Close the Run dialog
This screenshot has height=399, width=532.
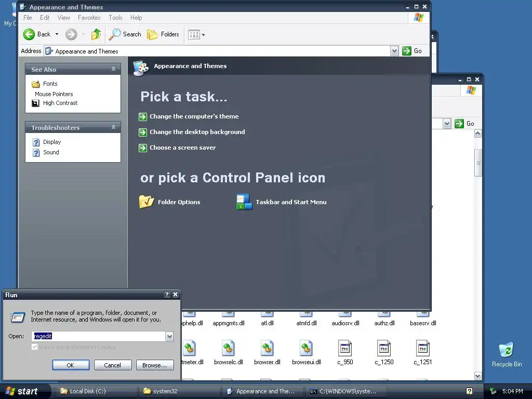[x=176, y=295]
